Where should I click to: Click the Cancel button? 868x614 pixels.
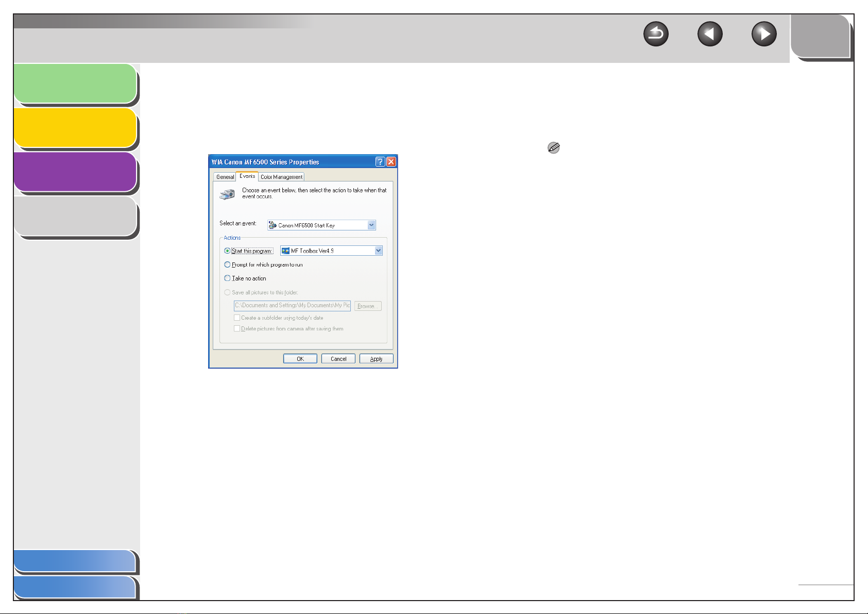(x=338, y=359)
